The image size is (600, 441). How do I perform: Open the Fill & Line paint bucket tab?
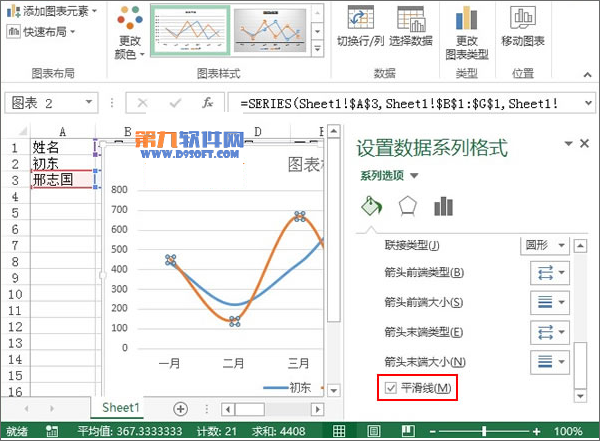(x=370, y=206)
